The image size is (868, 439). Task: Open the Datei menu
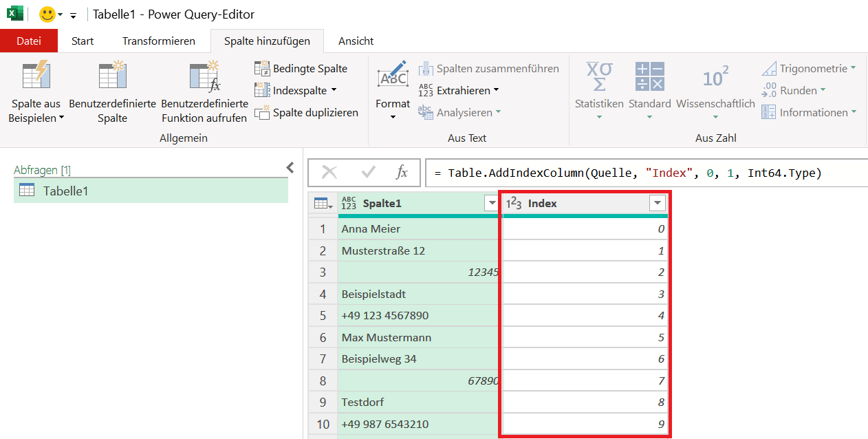29,41
